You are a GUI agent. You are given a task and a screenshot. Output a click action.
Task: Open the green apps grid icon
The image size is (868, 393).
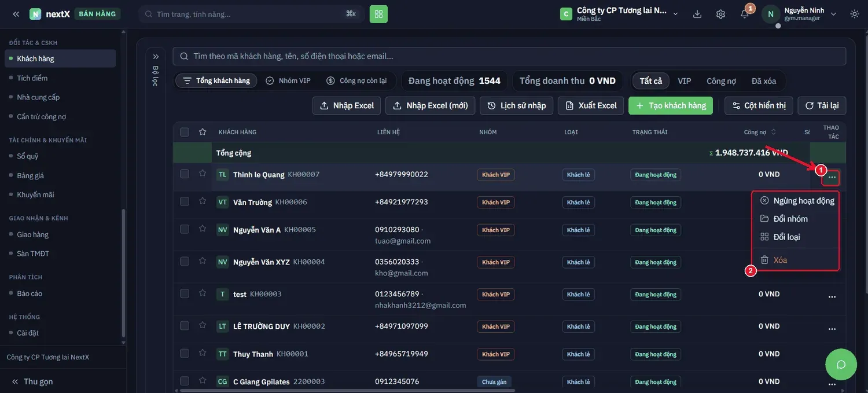(x=378, y=14)
